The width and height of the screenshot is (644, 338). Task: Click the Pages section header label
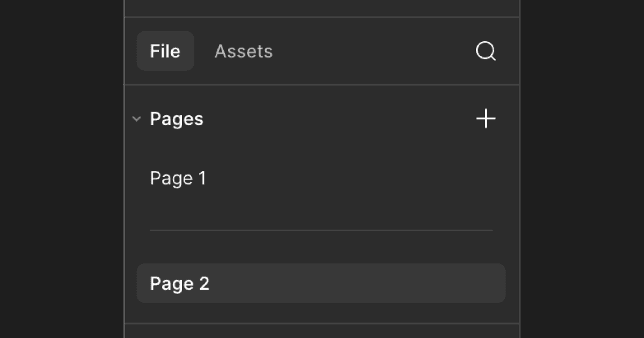coord(177,119)
